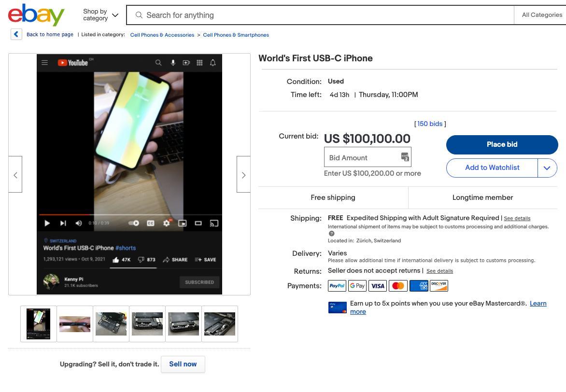Select the second thumbnail of phone edge

click(75, 324)
